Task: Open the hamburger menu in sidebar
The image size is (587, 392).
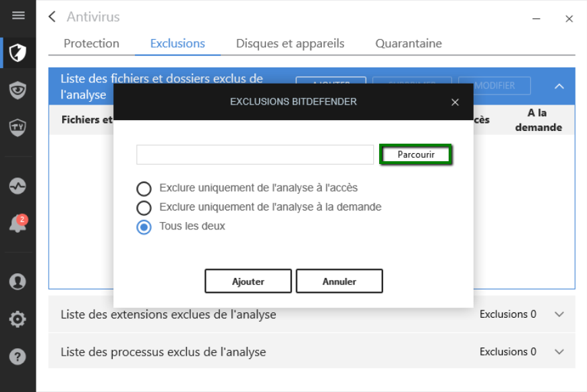Action: [x=18, y=16]
